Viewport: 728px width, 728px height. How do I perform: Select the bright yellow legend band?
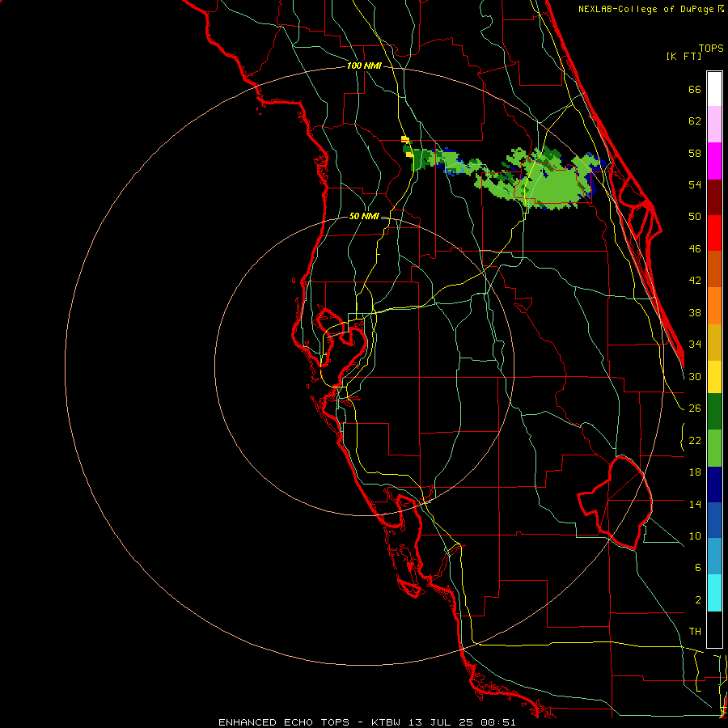pos(714,376)
